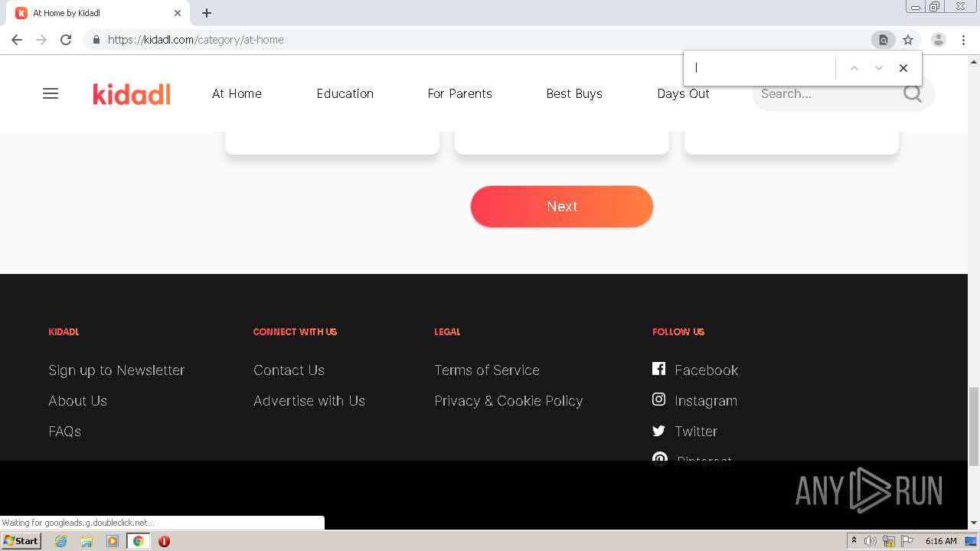The image size is (980, 551).
Task: Close the find bar
Action: [x=903, y=68]
